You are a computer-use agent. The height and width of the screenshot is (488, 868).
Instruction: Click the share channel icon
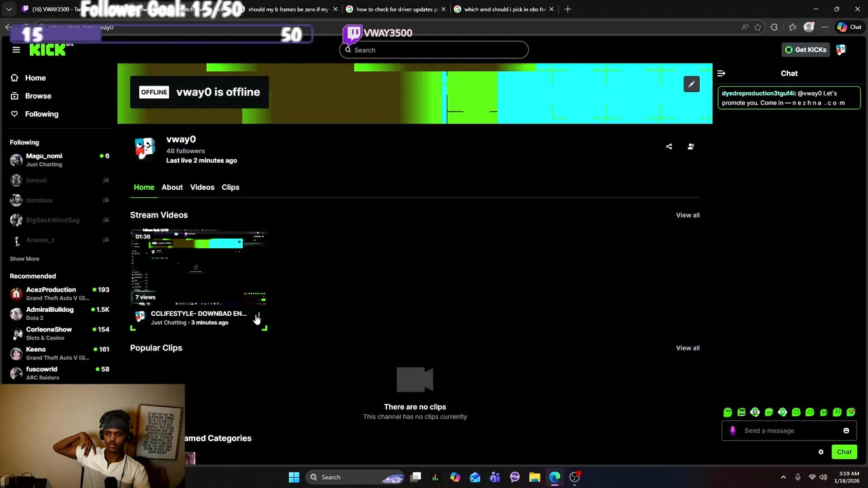(669, 146)
